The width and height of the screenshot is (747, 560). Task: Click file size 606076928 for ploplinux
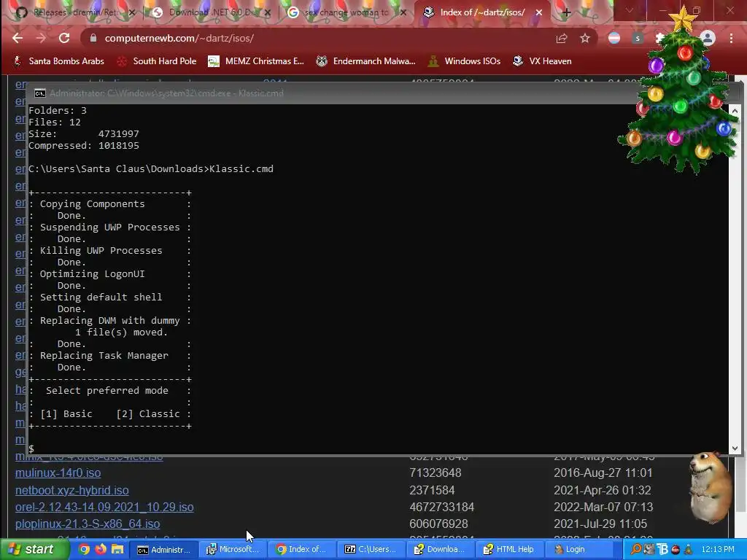438,524
